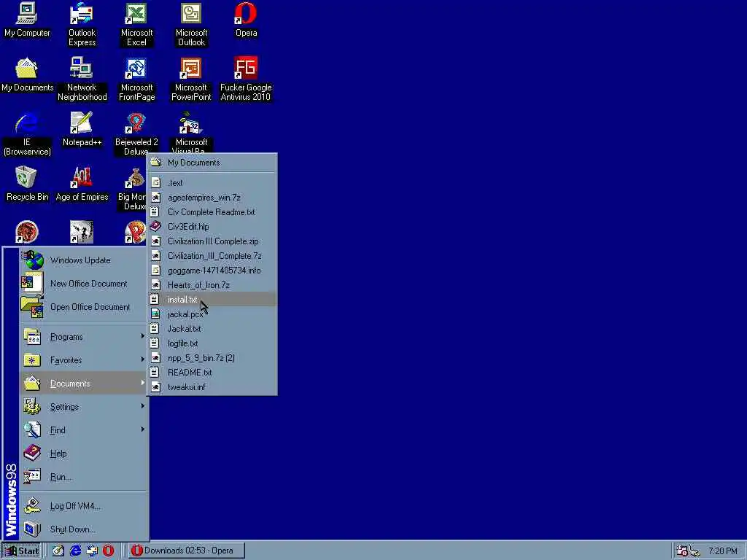The width and height of the screenshot is (747, 560).
Task: Click the 7:20 PM system clock
Action: click(x=723, y=551)
